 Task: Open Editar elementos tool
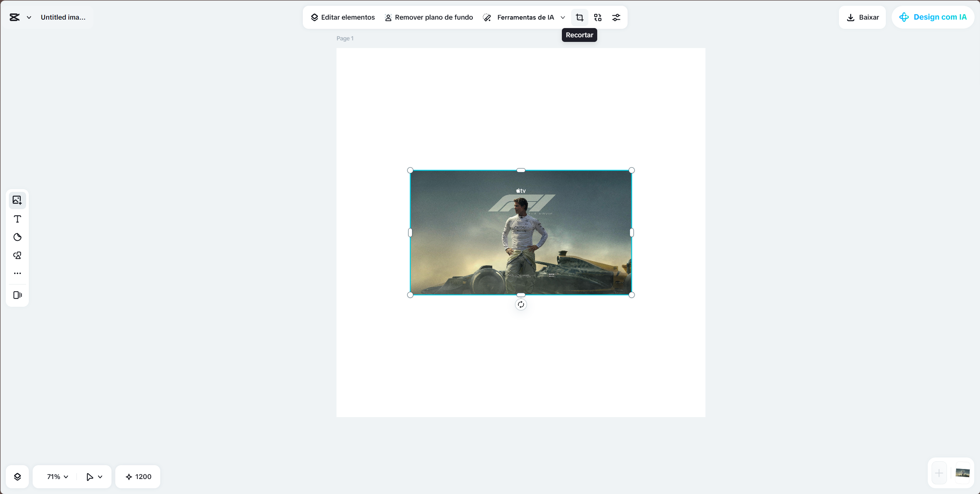(x=342, y=17)
